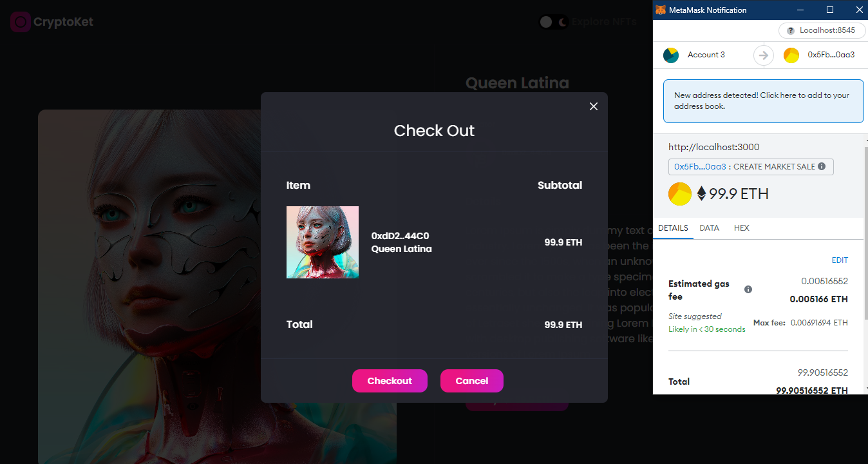Click the MetaMask fox icon in title bar
The image size is (868, 464).
(661, 10)
